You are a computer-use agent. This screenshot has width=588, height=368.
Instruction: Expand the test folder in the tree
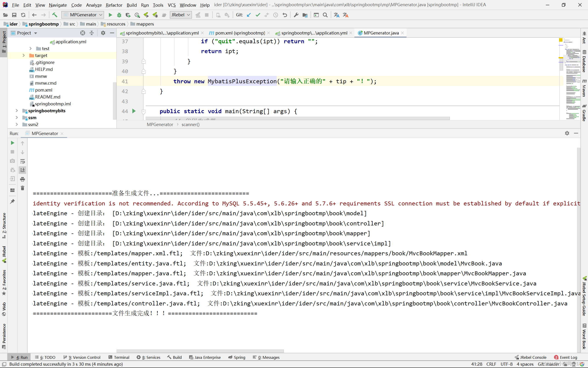pyautogui.click(x=30, y=49)
